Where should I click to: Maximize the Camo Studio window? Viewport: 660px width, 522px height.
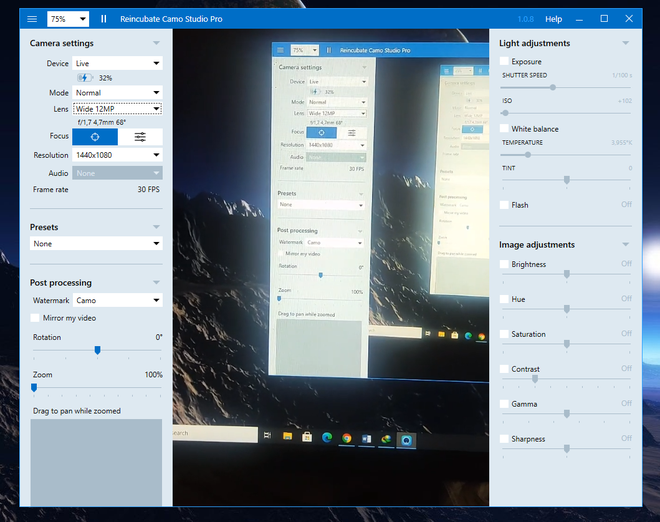click(604, 19)
